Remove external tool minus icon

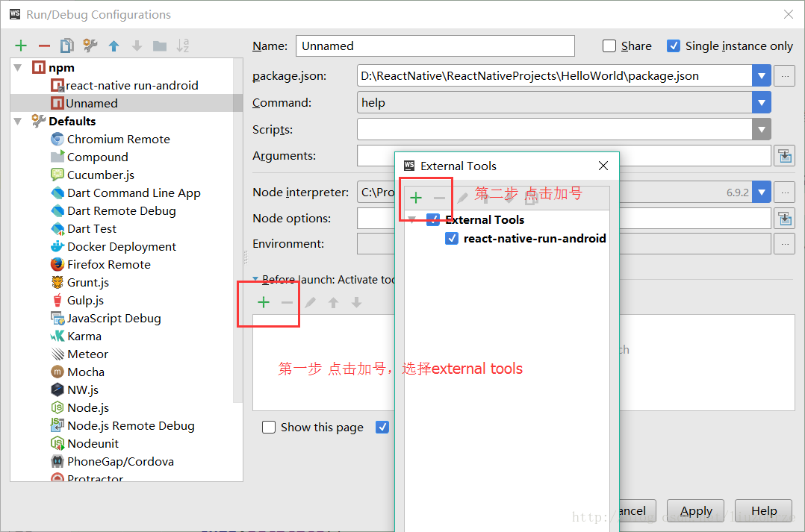point(439,198)
